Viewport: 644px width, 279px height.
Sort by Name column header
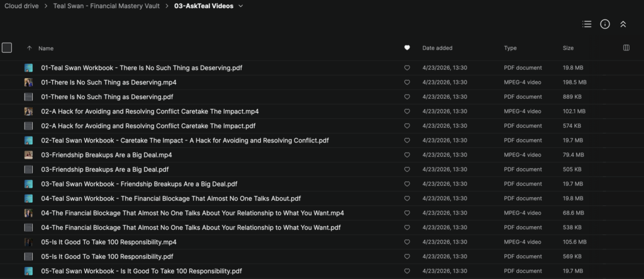[46, 48]
